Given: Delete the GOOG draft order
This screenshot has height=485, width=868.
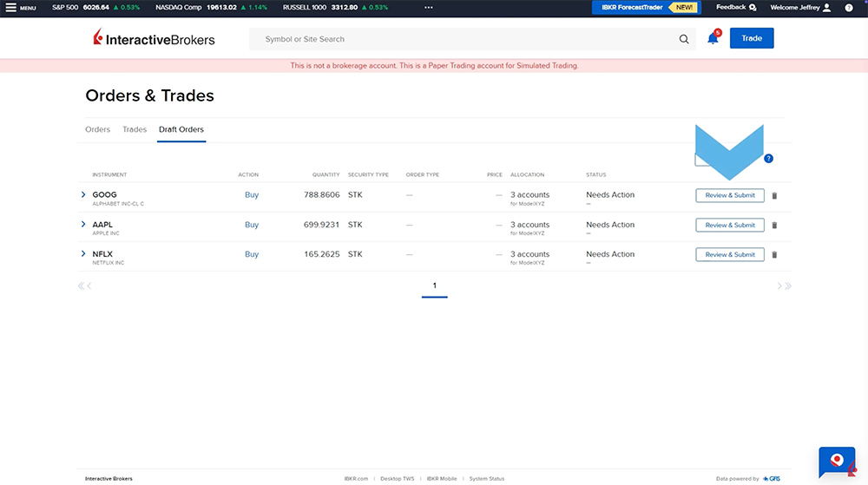Looking at the screenshot, I should (774, 196).
